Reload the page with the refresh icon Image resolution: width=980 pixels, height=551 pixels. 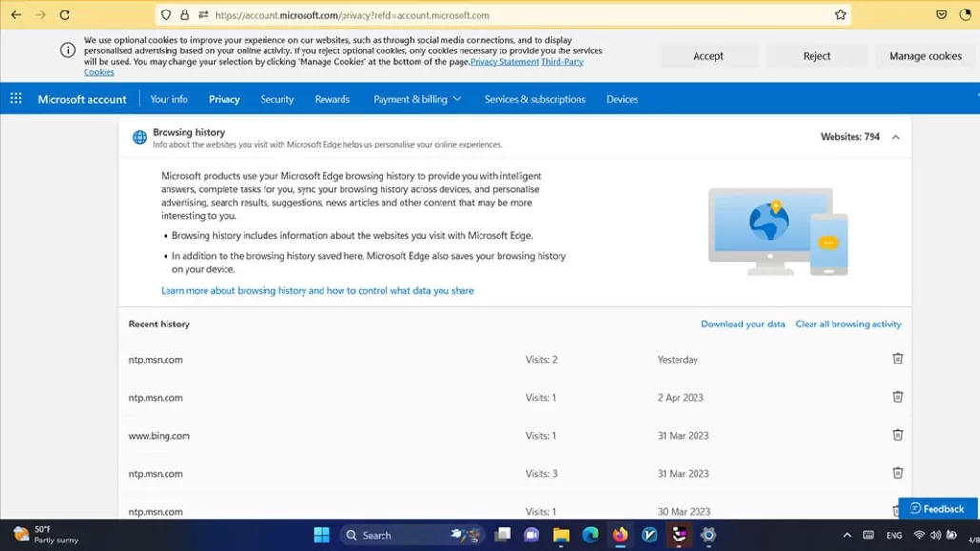point(65,15)
